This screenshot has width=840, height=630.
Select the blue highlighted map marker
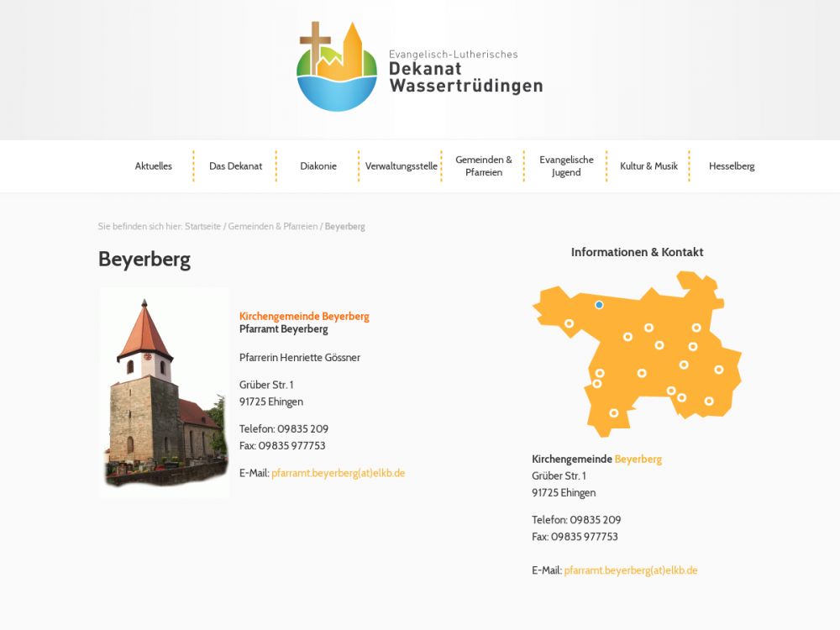(x=599, y=305)
